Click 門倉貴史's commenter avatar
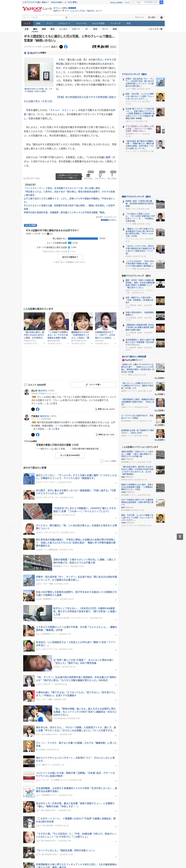The width and height of the screenshot is (186, 868). [x=26, y=418]
